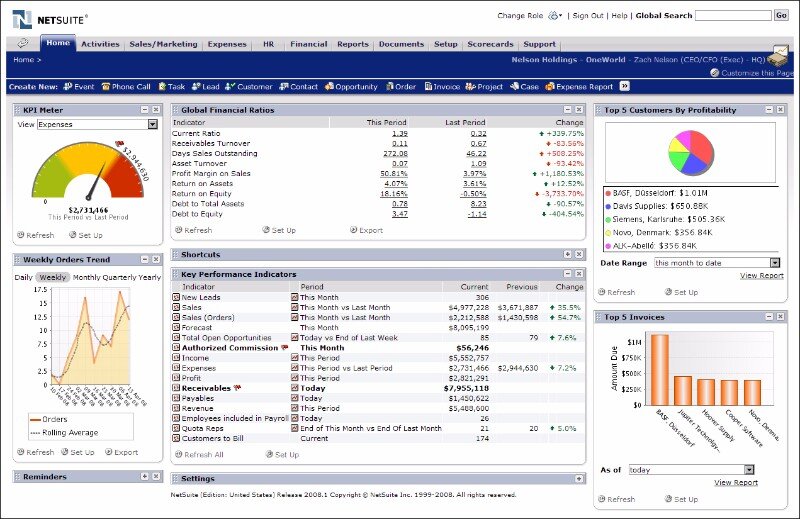Click the New Leads row indicator icon
Screen dimensions: 800x519
(x=176, y=298)
